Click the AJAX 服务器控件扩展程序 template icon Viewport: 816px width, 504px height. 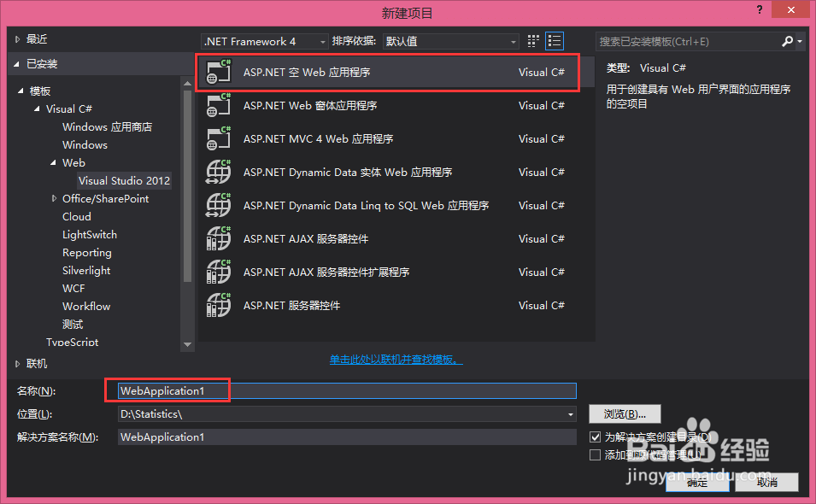(219, 272)
